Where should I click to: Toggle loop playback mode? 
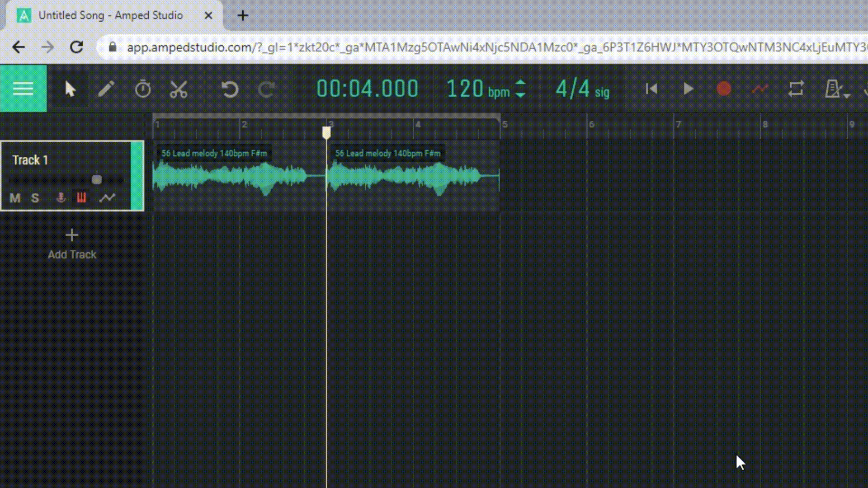[x=796, y=89]
